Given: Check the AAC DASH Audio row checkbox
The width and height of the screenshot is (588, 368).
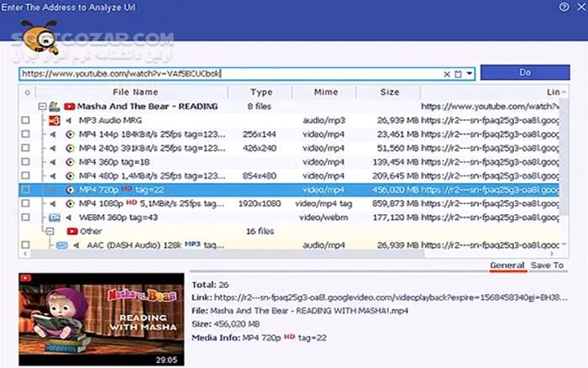Looking at the screenshot, I should 25,245.
